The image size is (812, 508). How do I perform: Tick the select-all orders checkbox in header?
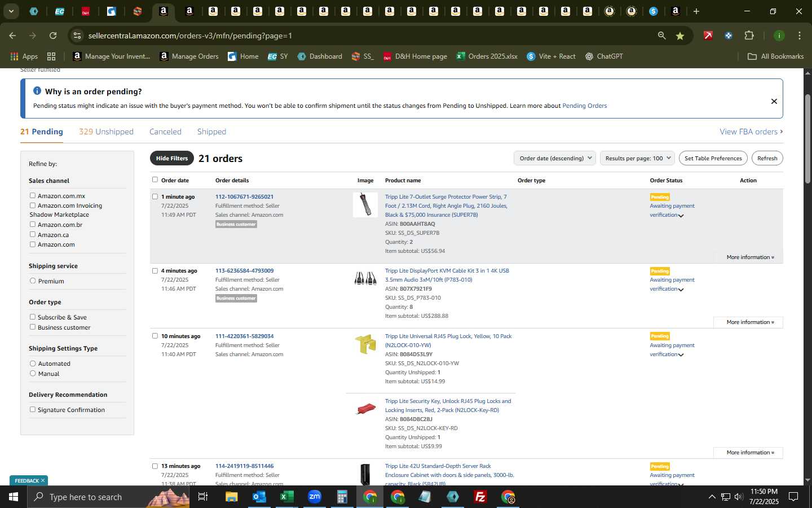[x=155, y=179]
